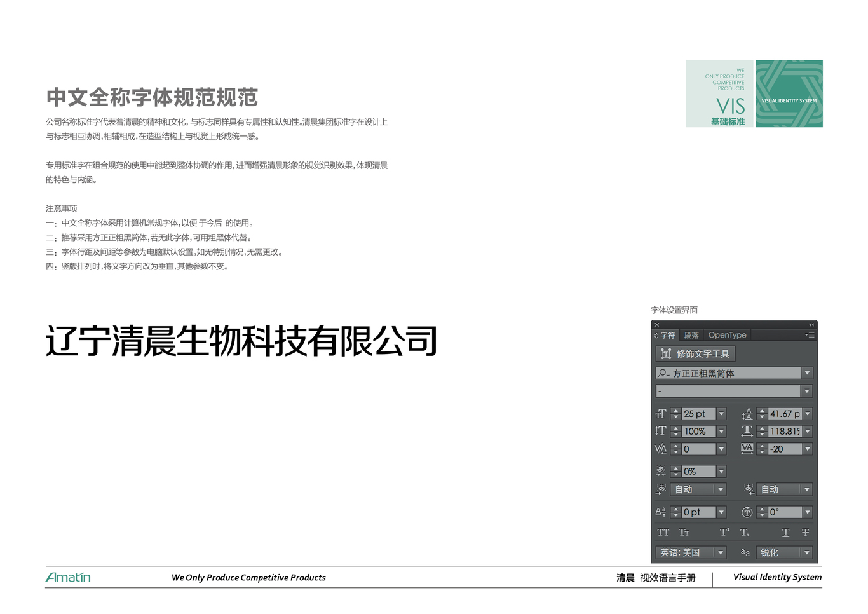Click the VIS 基础标准 badge
The height and width of the screenshot is (614, 868).
point(719,93)
